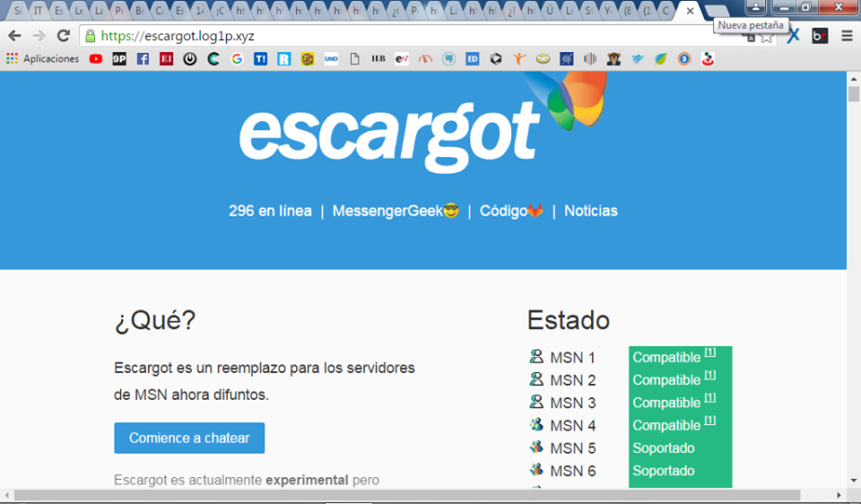Click 'Soportado' status for MSN 5
This screenshot has width=861, height=504.
pyautogui.click(x=664, y=448)
